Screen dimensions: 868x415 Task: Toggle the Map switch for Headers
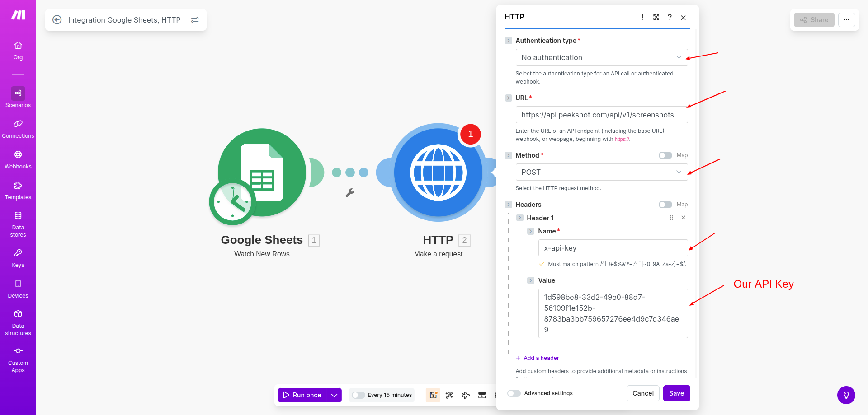pos(665,205)
